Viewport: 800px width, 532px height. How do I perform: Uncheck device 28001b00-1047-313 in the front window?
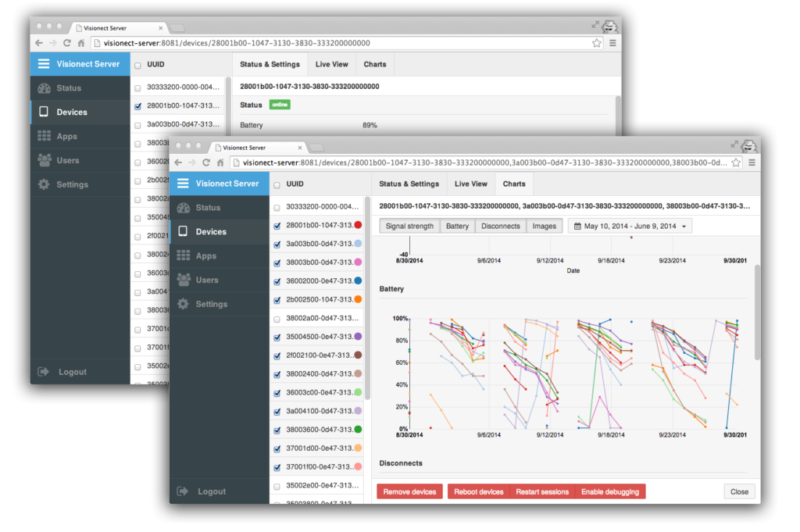click(277, 226)
